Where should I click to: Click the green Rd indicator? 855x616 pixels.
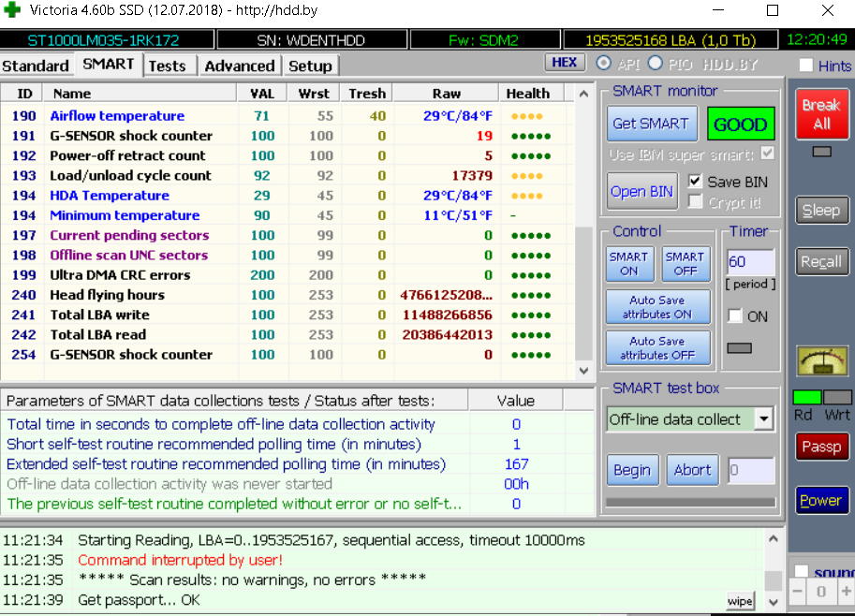click(x=807, y=397)
